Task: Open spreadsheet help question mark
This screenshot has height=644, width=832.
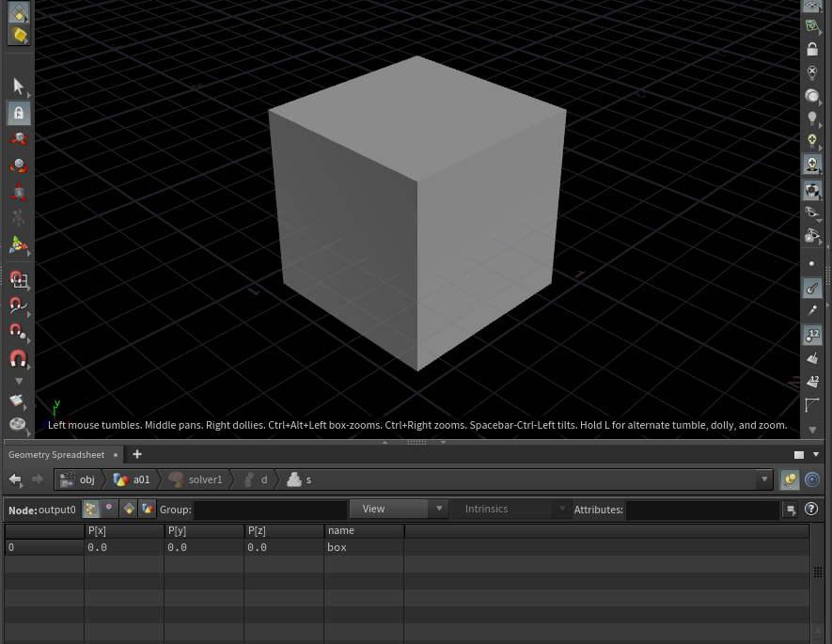Action: click(x=811, y=510)
